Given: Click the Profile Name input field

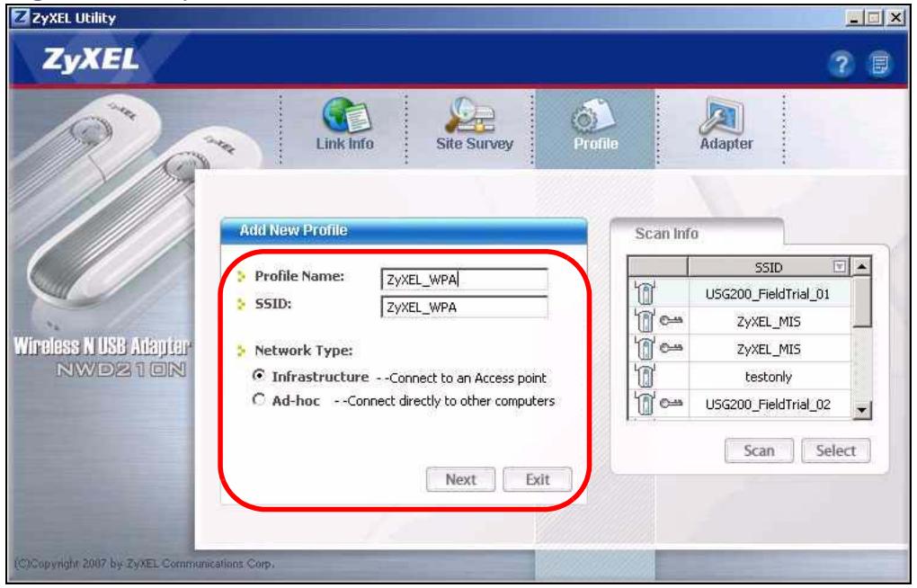Looking at the screenshot, I should click(465, 280).
